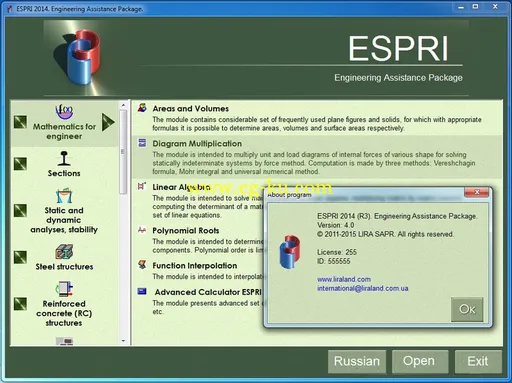Expand arrow next to Mathematics for engineer

(x=108, y=122)
